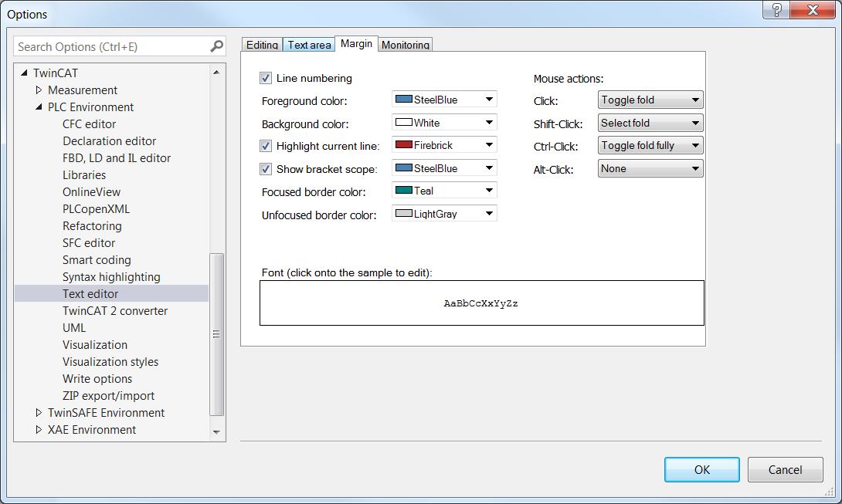Open the Click action Toggle fold dropdown
Image resolution: width=842 pixels, height=504 pixels.
[x=650, y=100]
